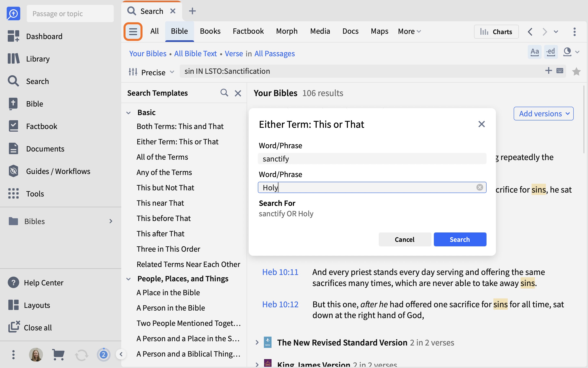Viewport: 588px width, 368px height.
Task: Open the history dropdown chevron
Action: pyautogui.click(x=556, y=32)
